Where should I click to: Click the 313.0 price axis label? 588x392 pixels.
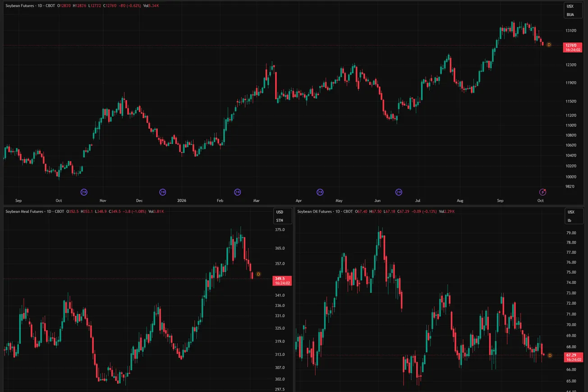pos(280,355)
